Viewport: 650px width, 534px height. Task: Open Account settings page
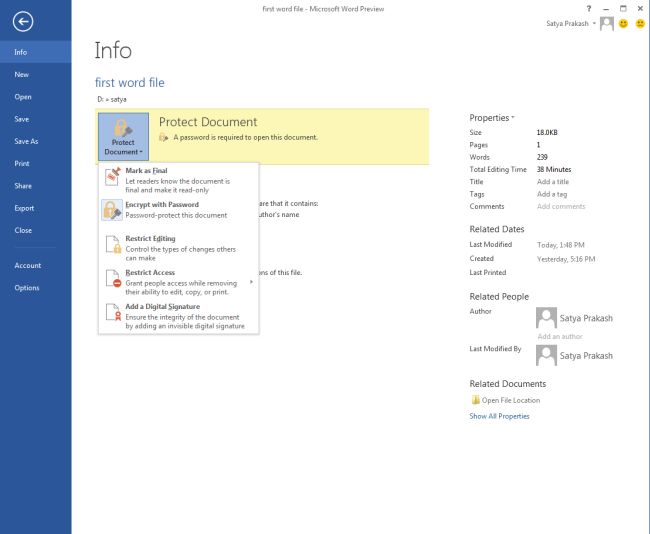pyautogui.click(x=36, y=265)
